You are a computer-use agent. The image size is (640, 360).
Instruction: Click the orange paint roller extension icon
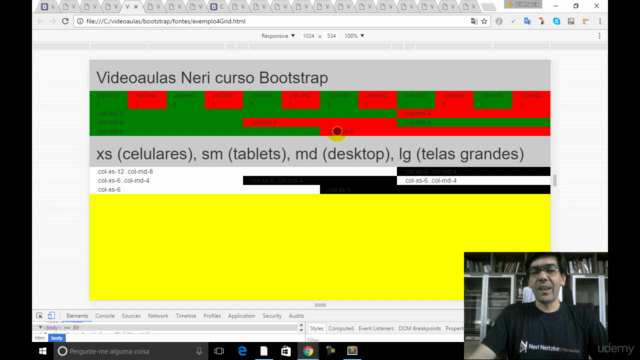(x=586, y=21)
